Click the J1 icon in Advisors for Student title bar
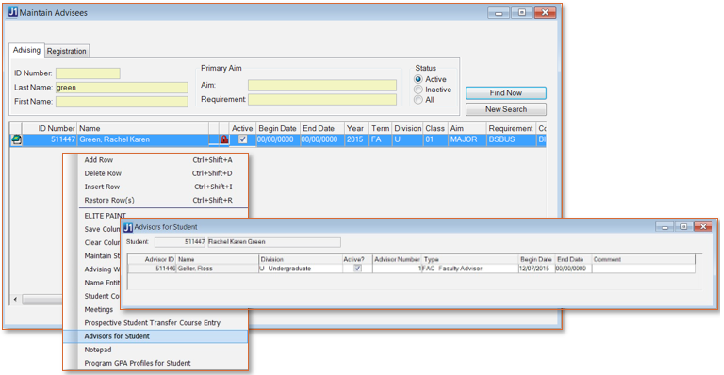Viewport: 724px width, 375px height. [x=128, y=227]
